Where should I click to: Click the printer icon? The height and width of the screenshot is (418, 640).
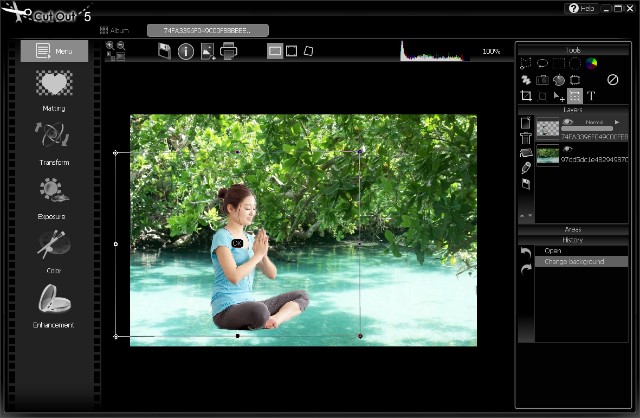pos(229,51)
